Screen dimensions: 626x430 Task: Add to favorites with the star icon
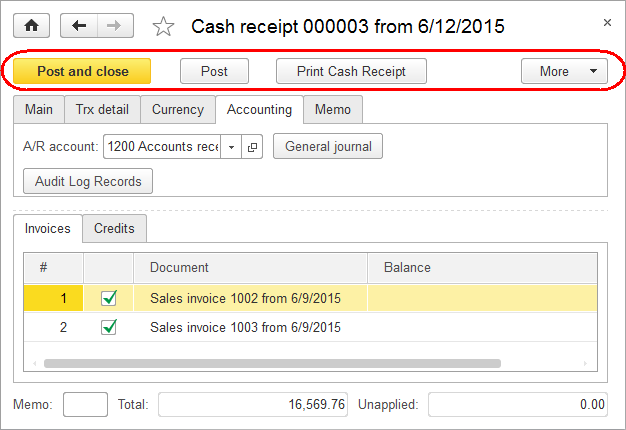coord(163,27)
